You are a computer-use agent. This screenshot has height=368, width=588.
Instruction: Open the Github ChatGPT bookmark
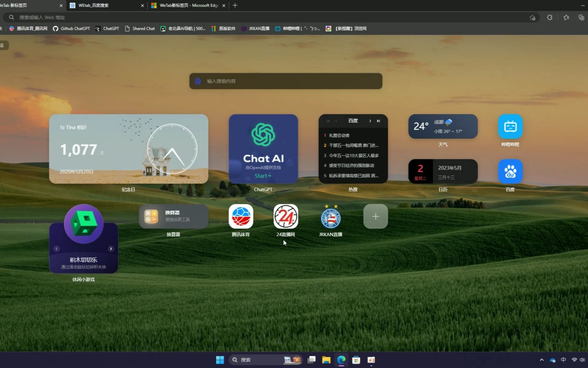coord(71,29)
